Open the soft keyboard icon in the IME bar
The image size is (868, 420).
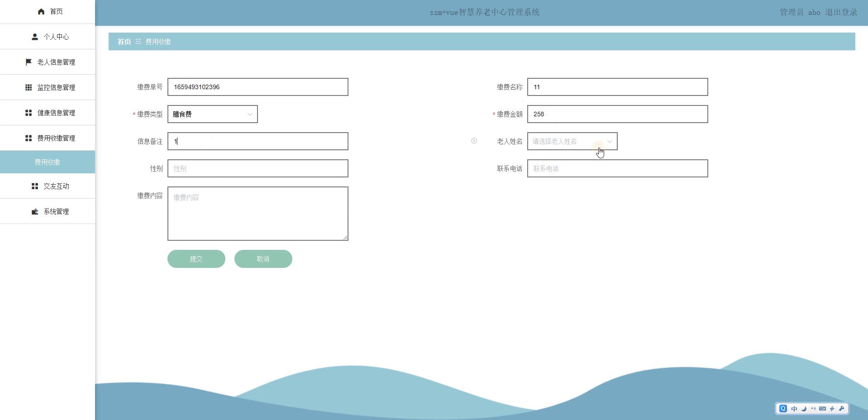(x=823, y=409)
